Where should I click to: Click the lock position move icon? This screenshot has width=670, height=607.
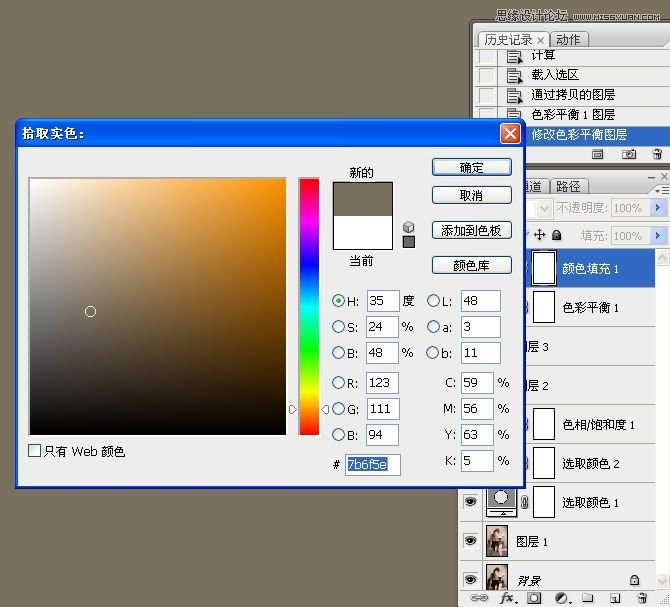[x=540, y=235]
